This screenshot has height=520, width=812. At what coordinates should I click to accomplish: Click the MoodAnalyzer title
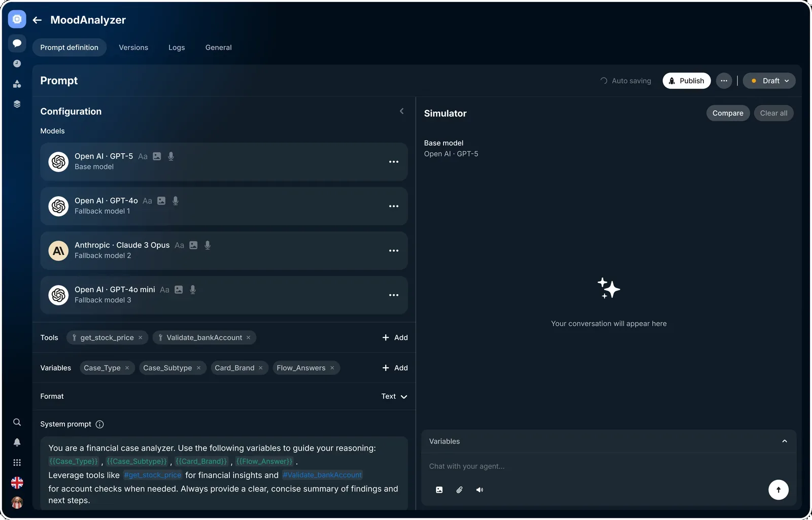(x=88, y=20)
